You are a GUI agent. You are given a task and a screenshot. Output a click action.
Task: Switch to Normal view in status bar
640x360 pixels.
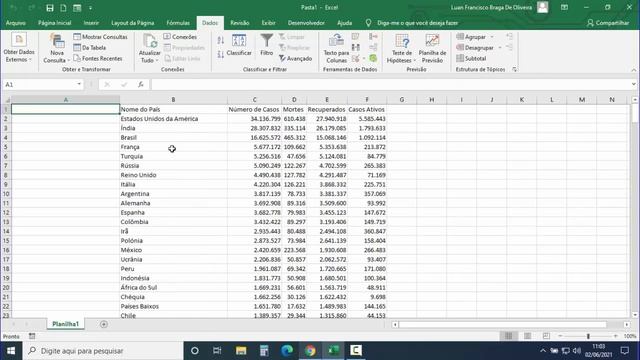[508, 336]
